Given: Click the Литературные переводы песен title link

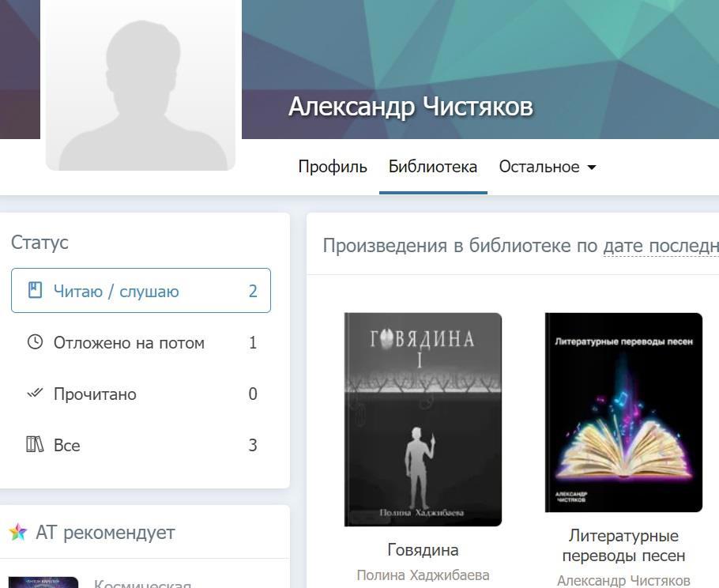Looking at the screenshot, I should (x=623, y=545).
